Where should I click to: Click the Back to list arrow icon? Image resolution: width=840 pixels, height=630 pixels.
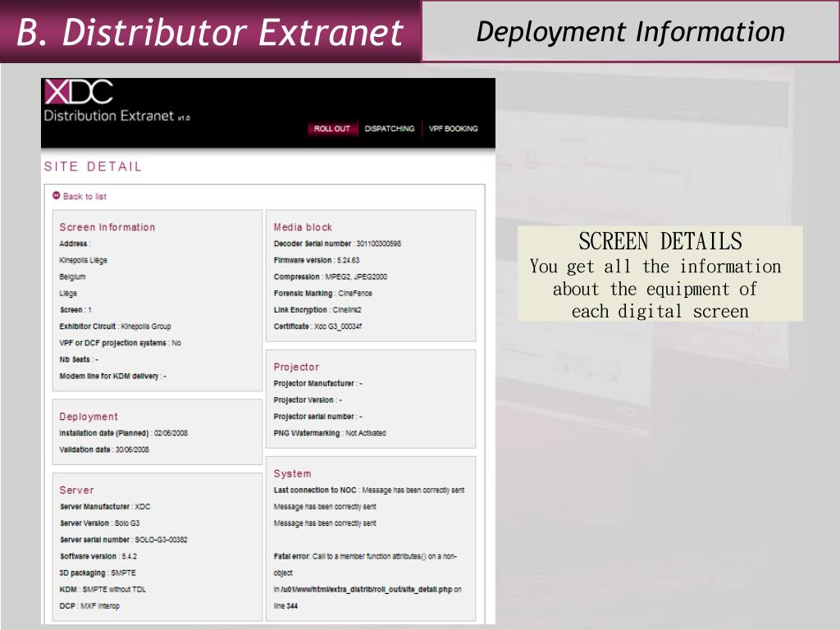(57, 195)
